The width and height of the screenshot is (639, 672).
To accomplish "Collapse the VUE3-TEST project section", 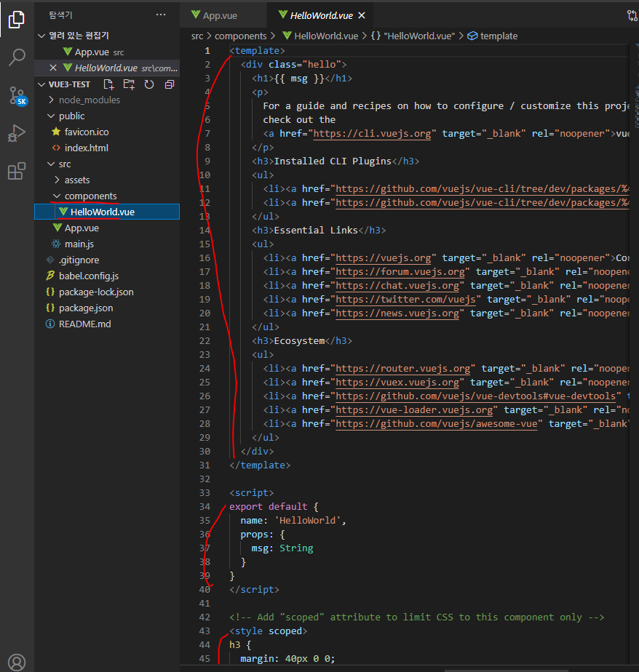I will [x=41, y=84].
